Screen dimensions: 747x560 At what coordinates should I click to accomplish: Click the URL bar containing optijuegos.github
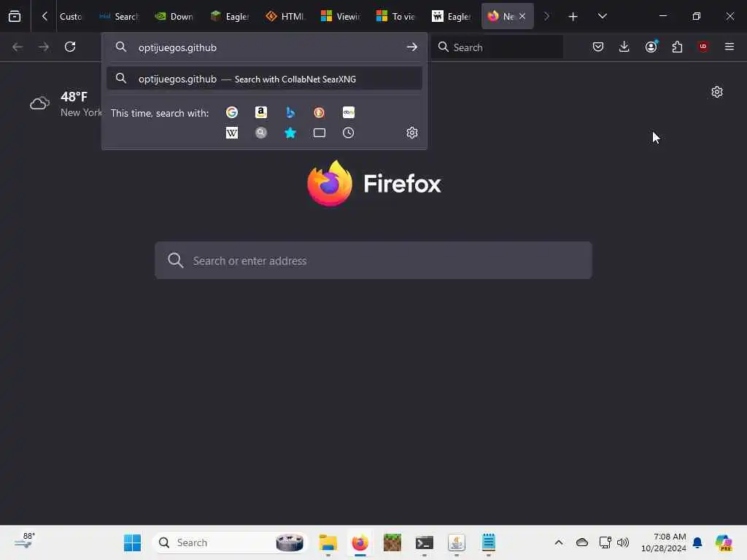pos(264,47)
